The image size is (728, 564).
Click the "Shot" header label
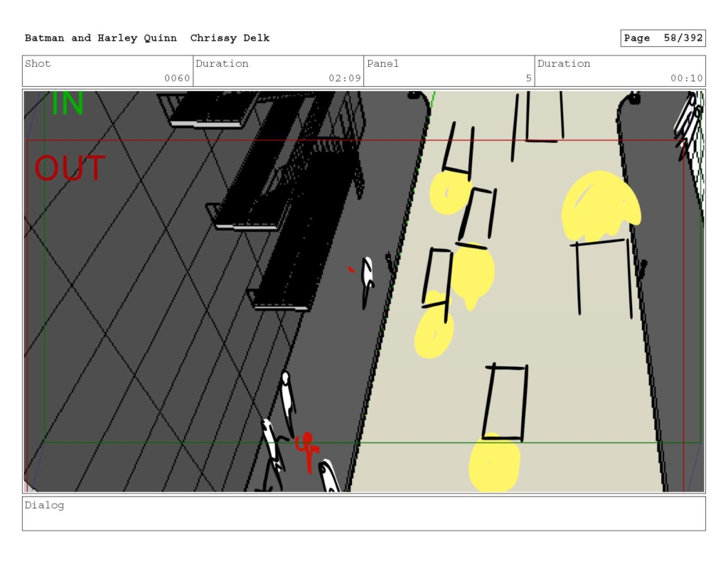(38, 63)
